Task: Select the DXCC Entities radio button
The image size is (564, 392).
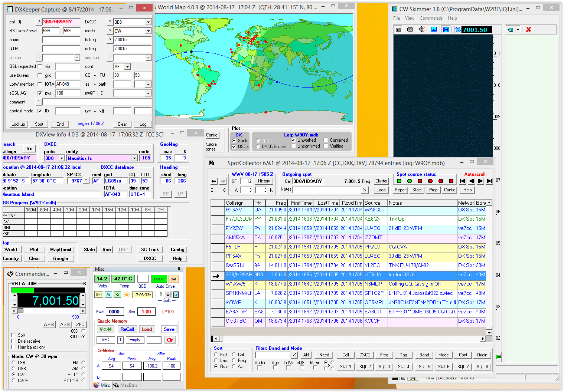Action: 258,146
